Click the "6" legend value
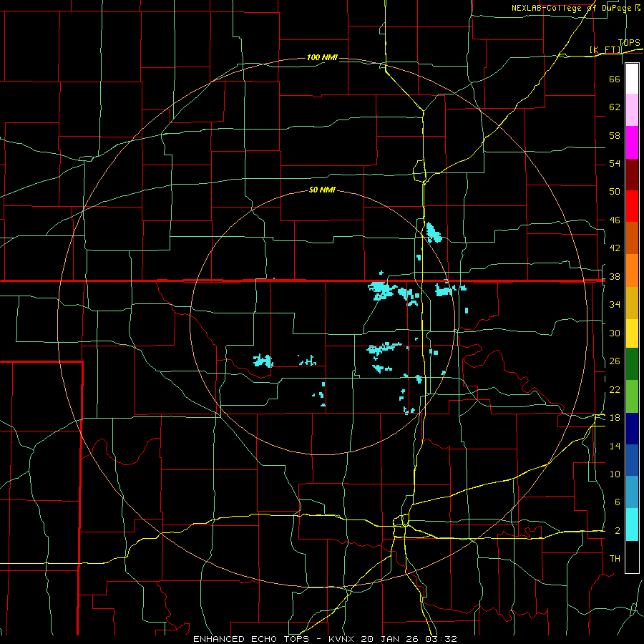This screenshot has height=644, width=644. tap(617, 502)
